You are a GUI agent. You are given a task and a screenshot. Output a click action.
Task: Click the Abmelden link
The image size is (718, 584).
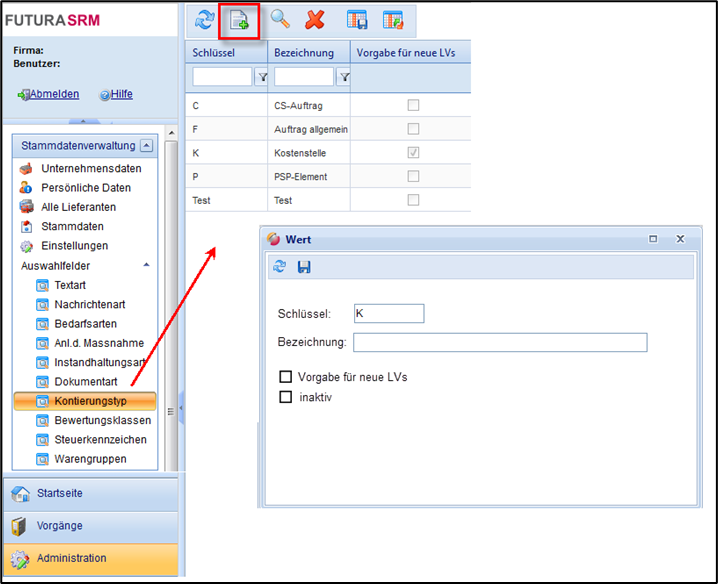point(53,95)
